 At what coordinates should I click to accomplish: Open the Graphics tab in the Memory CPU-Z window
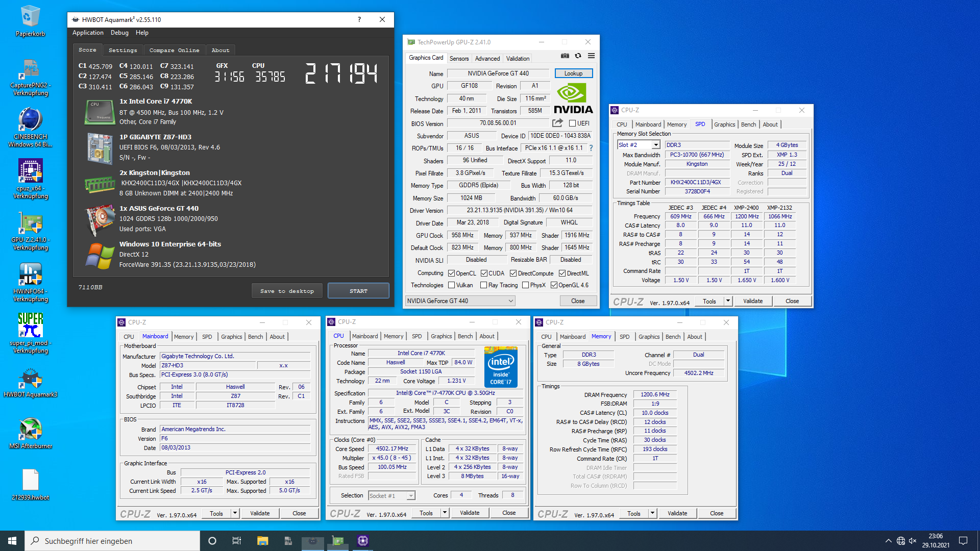coord(649,337)
